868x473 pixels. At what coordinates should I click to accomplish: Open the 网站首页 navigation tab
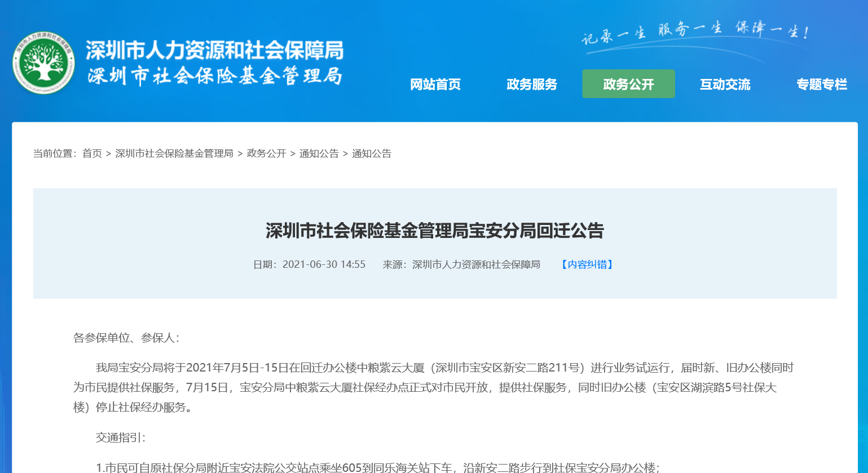click(435, 85)
